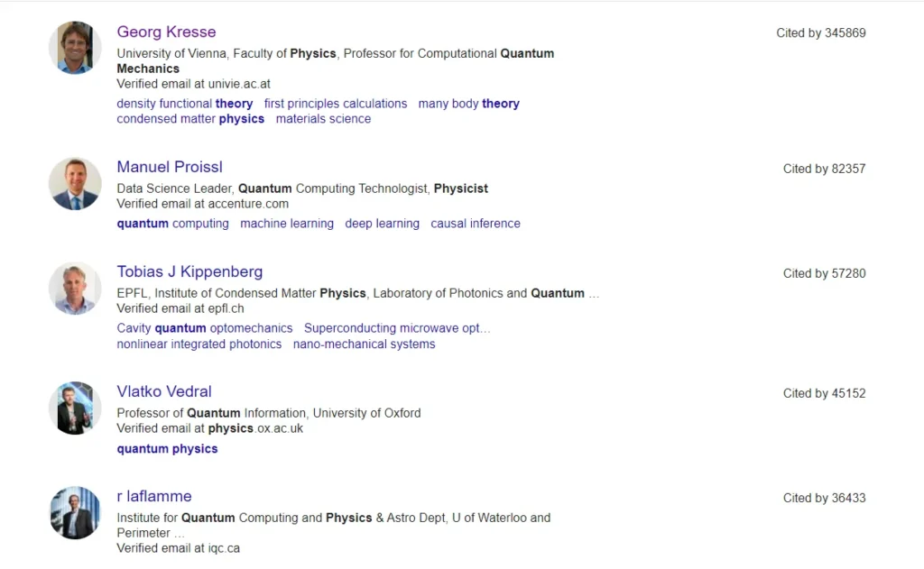Screen dimensions: 924x569
Task: Select Tobias J Kippenberg's avatar
Action: [75, 289]
